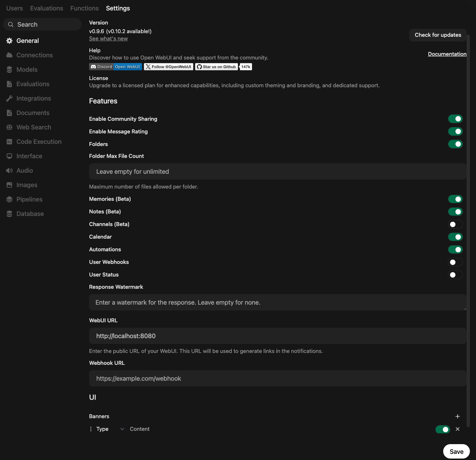Click the Models stack icon
The height and width of the screenshot is (460, 476).
(9, 70)
